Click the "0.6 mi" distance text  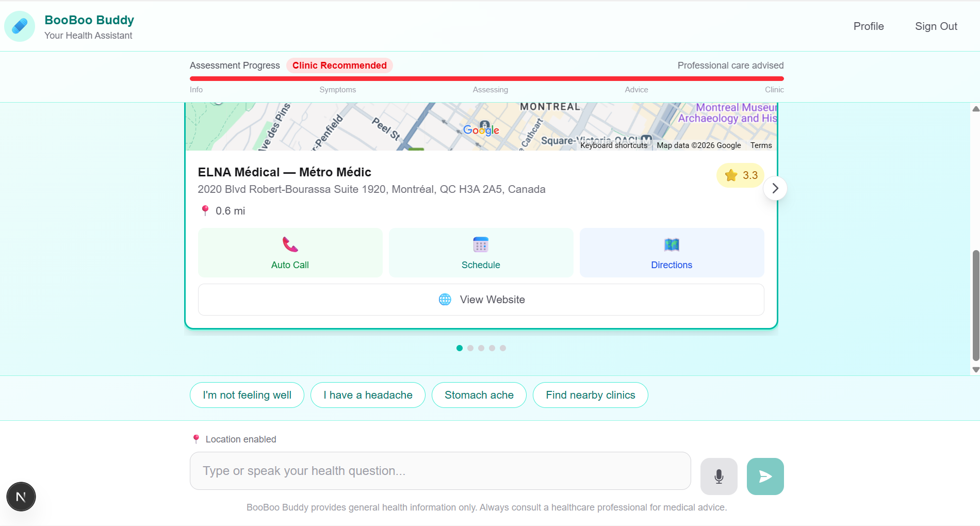click(x=230, y=211)
